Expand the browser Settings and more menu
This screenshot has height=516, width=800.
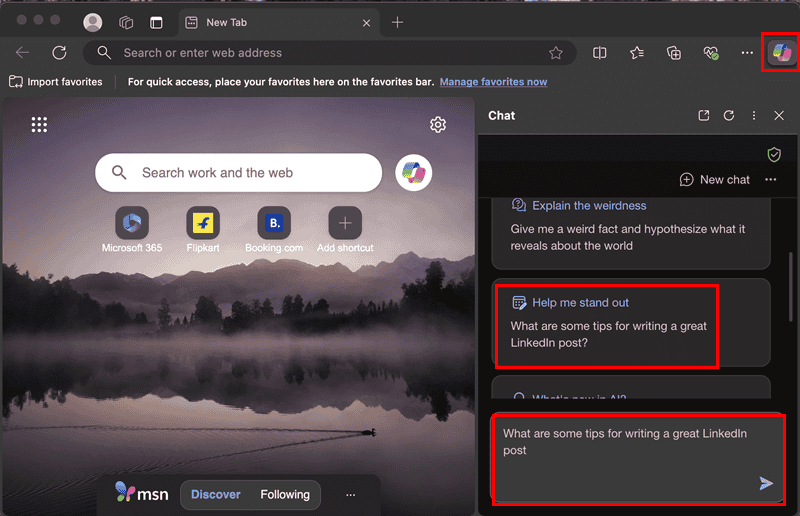[x=746, y=53]
